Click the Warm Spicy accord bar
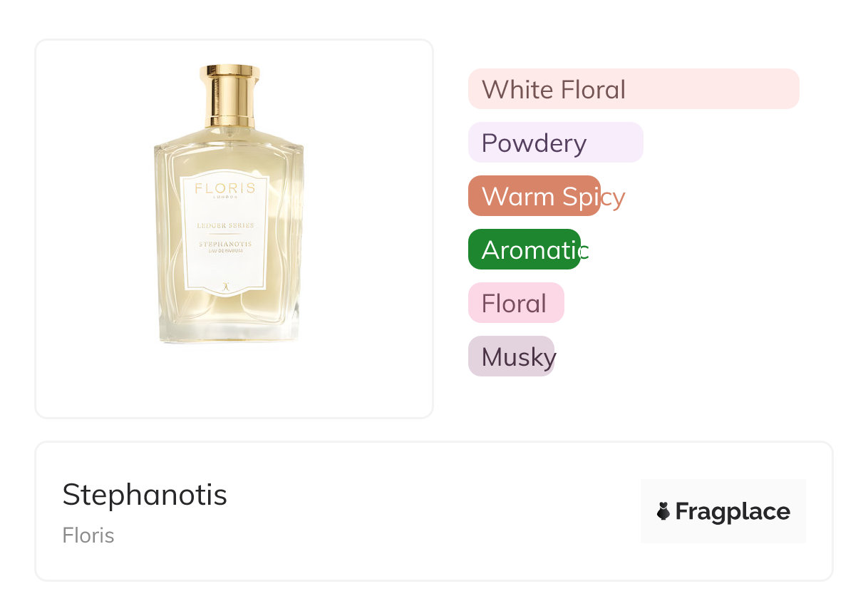The height and width of the screenshot is (616, 868). click(534, 196)
